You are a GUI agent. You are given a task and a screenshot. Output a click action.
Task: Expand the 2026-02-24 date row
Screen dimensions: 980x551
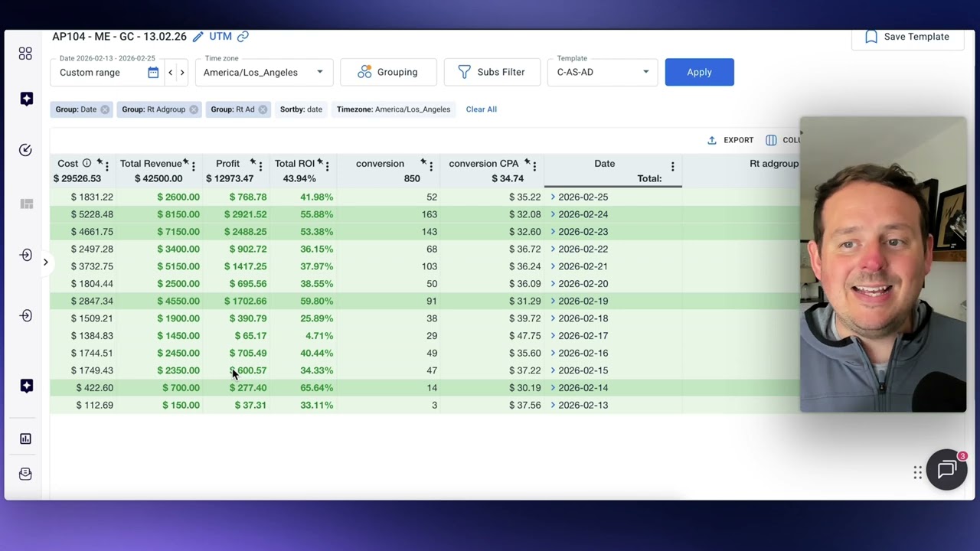(x=553, y=214)
